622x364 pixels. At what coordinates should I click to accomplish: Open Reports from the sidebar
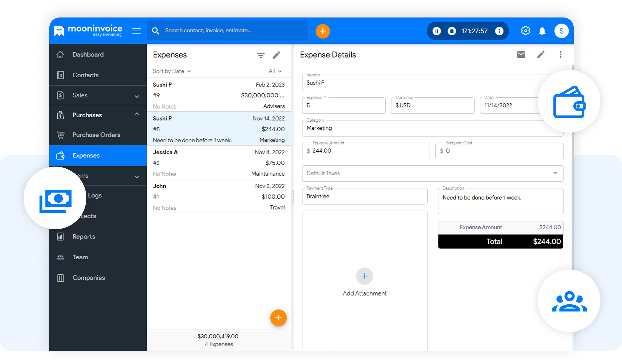84,236
